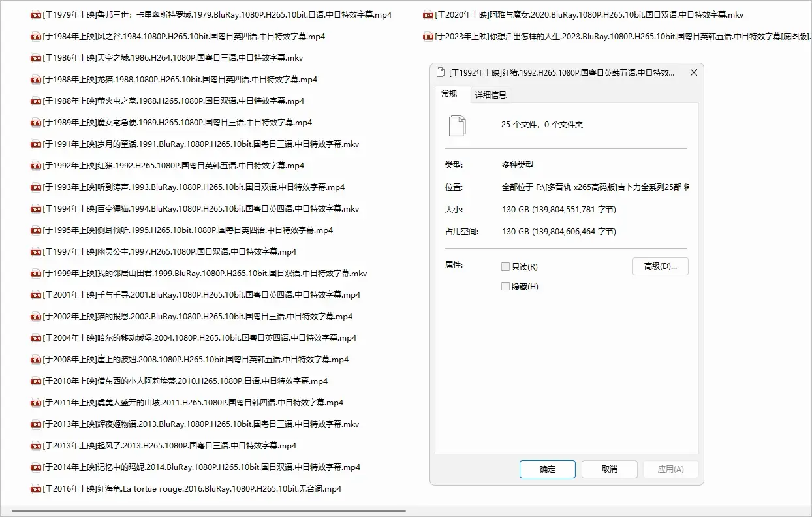Click the 幽灵公主.1997 file icon
The image size is (812, 517).
[36, 252]
